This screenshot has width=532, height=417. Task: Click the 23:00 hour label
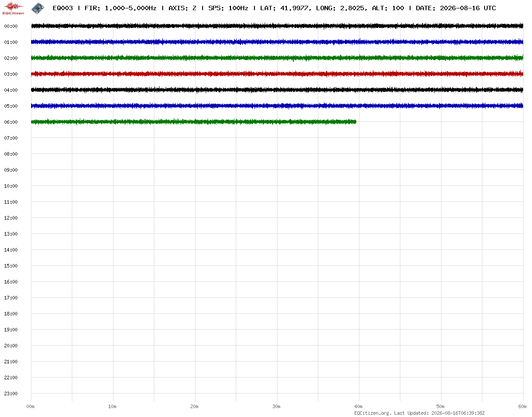11,393
